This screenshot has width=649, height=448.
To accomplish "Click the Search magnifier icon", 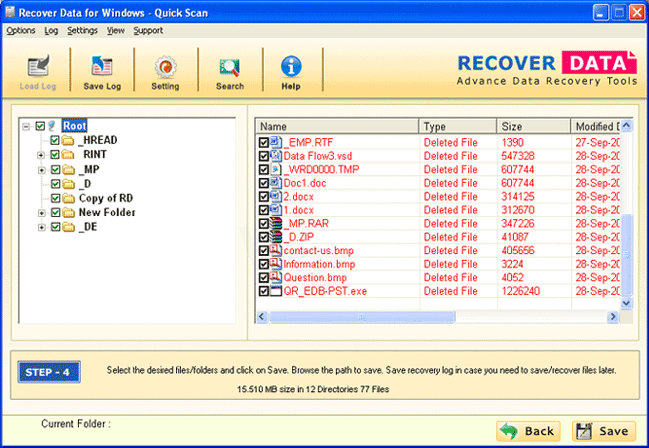I will (230, 68).
